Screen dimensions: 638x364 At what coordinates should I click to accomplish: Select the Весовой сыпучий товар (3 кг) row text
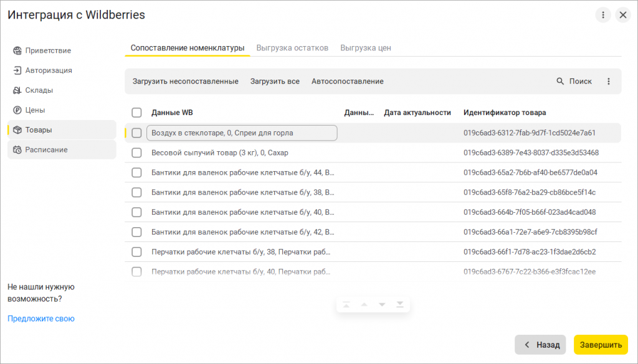(x=220, y=152)
